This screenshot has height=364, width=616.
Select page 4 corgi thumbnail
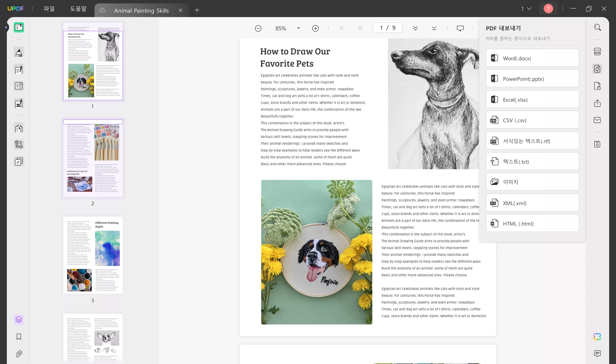point(93,339)
